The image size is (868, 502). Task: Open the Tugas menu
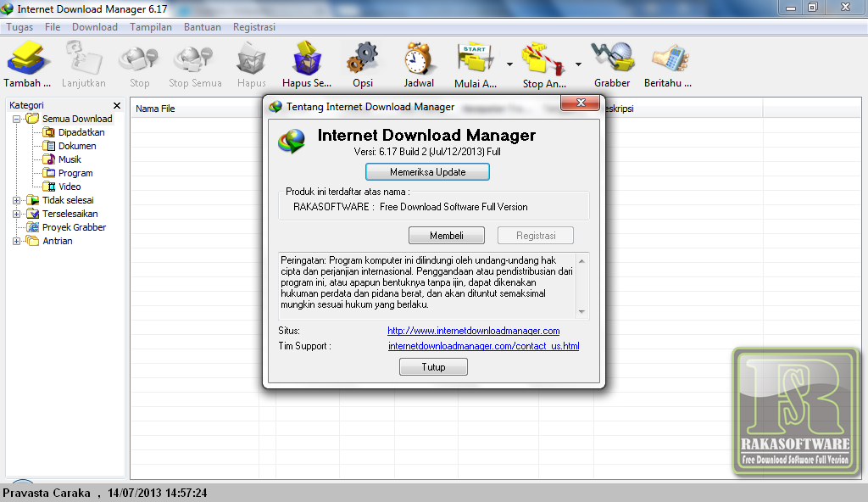(x=19, y=27)
